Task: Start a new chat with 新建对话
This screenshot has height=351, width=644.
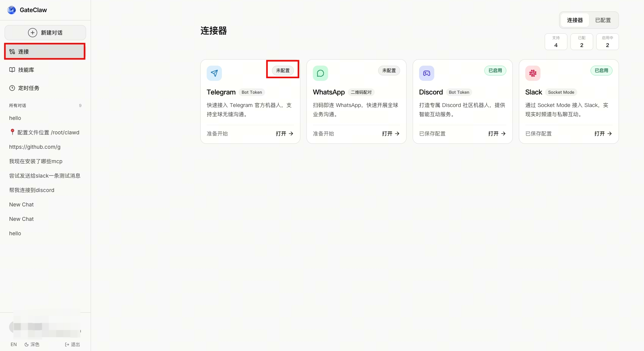Action: pyautogui.click(x=45, y=33)
